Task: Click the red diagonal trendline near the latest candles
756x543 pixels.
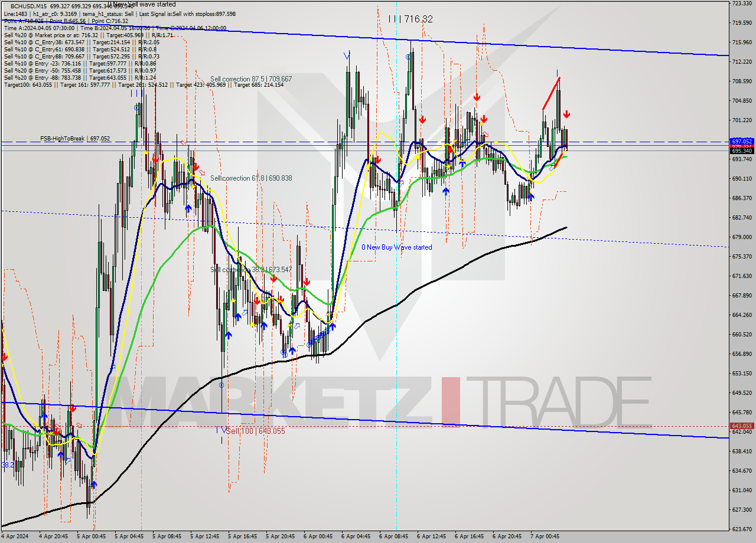Action: pyautogui.click(x=551, y=93)
